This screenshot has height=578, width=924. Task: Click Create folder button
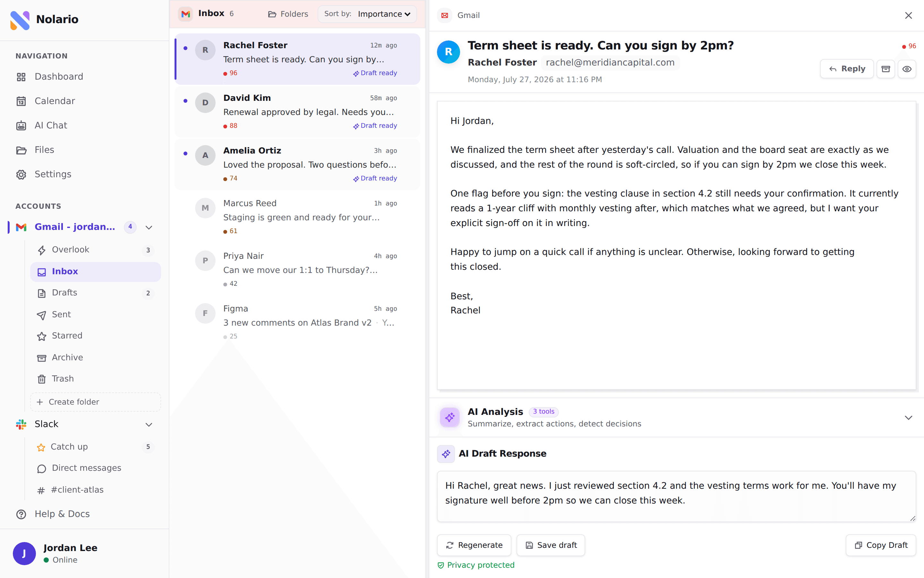pyautogui.click(x=96, y=402)
